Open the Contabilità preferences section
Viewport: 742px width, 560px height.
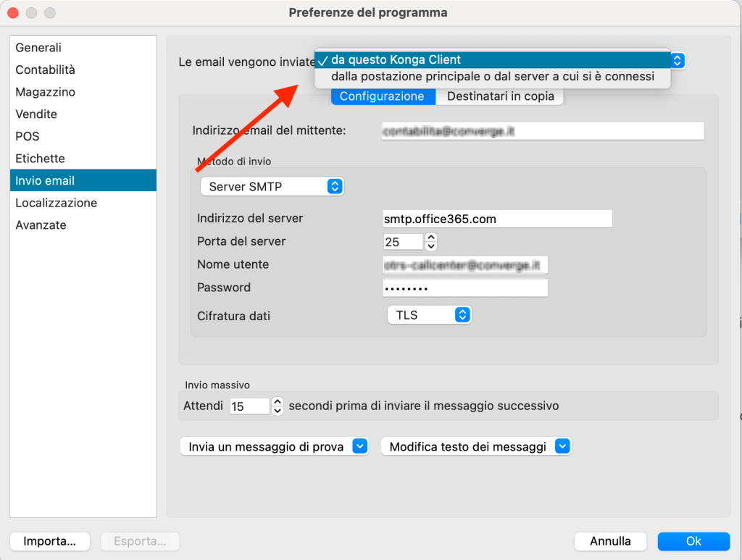point(46,70)
